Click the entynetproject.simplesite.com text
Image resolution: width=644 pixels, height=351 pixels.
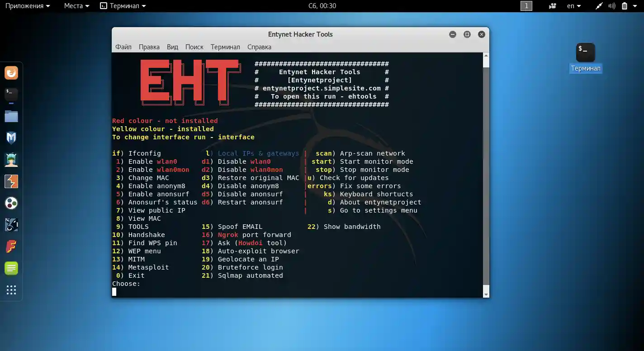(x=322, y=88)
